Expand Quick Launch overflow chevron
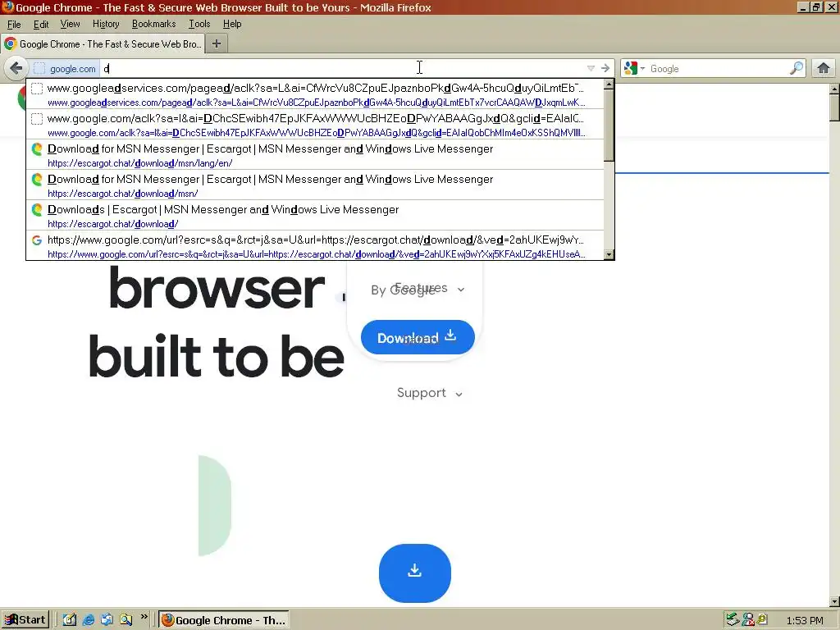Viewport: 840px width, 630px height. click(144, 618)
